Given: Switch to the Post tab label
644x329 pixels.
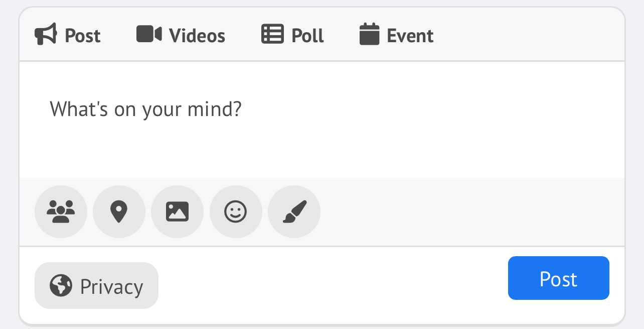Looking at the screenshot, I should coord(83,36).
